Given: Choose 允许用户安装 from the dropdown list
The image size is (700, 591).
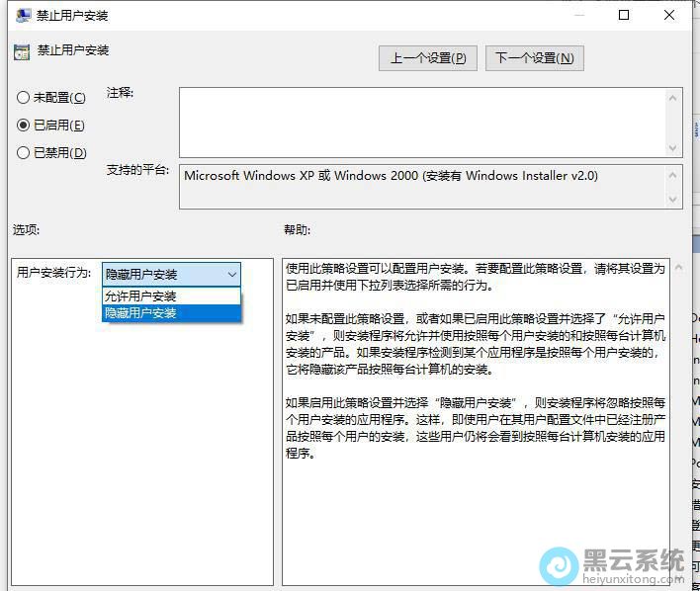Looking at the screenshot, I should click(x=170, y=296).
